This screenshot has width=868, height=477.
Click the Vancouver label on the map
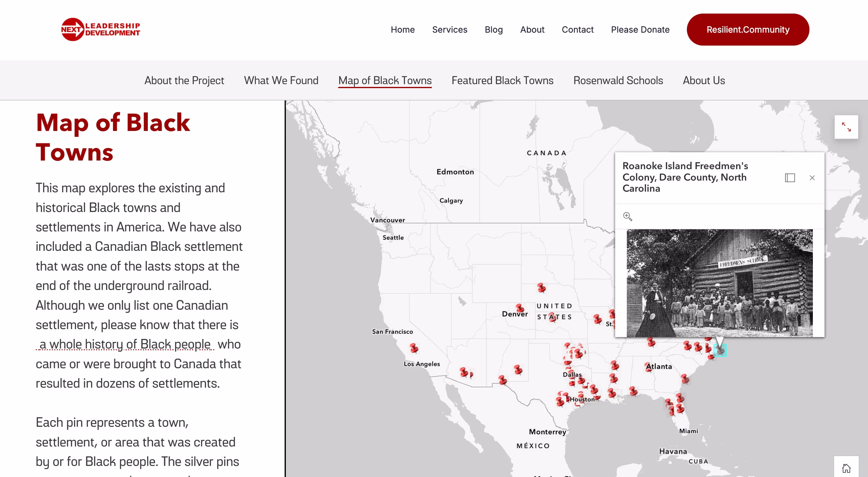[387, 220]
